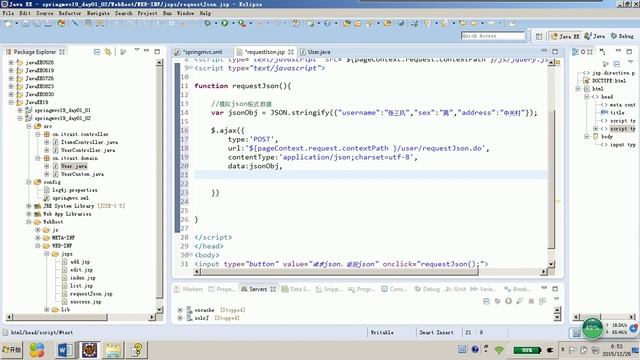Maximize the Servers bottom panel
This screenshot has width=640, height=360.
pos(555,289)
